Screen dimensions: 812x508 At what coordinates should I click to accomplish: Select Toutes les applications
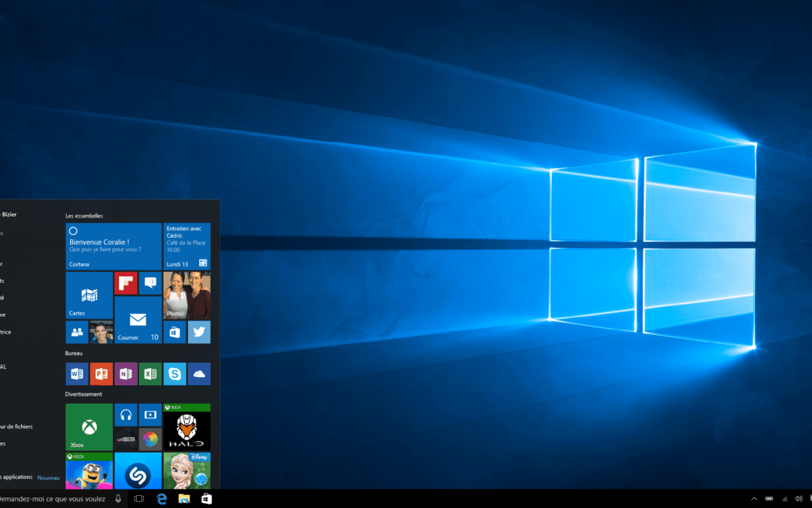[x=17, y=476]
